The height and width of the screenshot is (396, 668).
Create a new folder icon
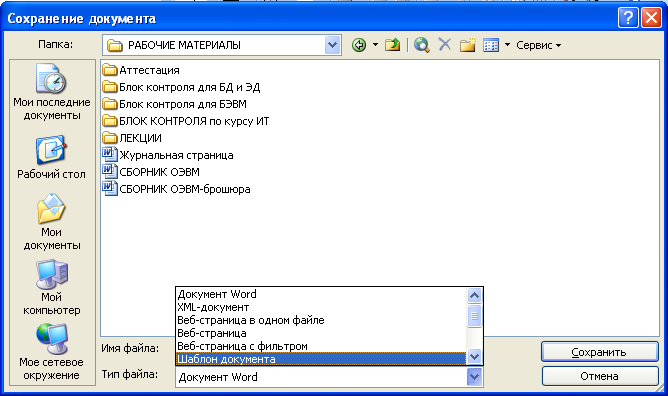pos(467,45)
